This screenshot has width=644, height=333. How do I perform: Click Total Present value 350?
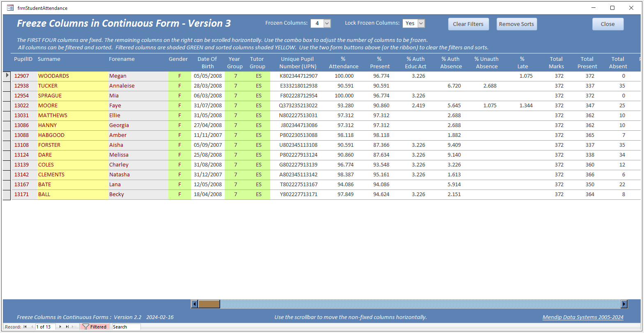590,184
